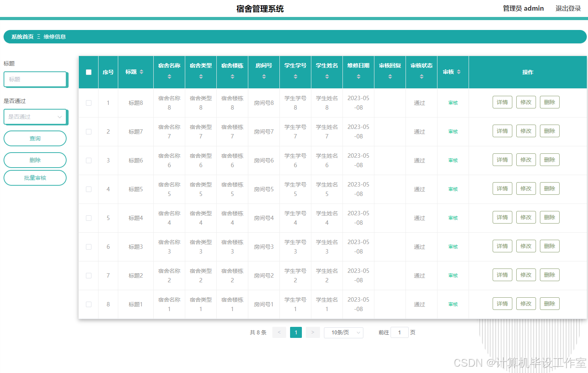Screen dimensions: 588x373
Task: Check the select-all checkbox in table header
Action: point(88,72)
